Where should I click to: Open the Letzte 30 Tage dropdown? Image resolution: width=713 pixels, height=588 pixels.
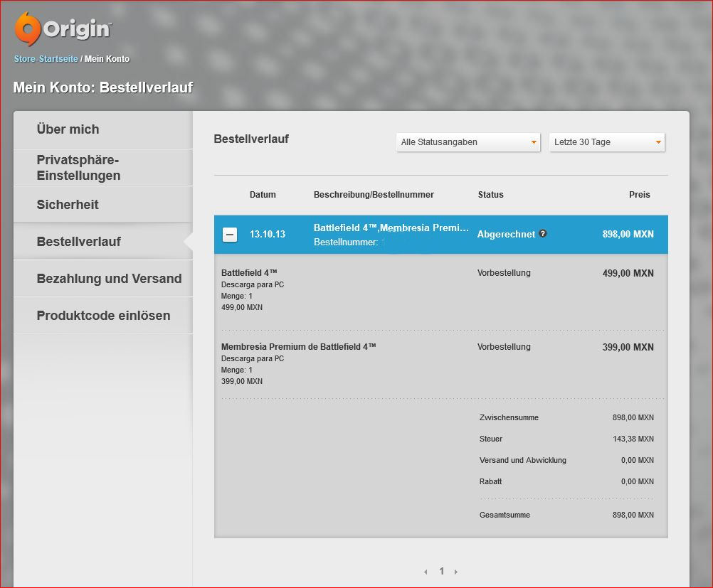(606, 142)
